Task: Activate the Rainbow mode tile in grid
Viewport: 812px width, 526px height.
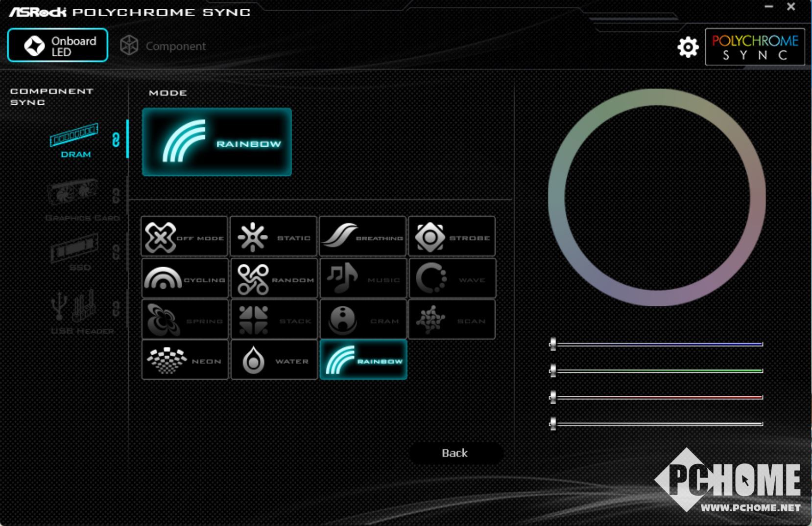Action: (363, 360)
